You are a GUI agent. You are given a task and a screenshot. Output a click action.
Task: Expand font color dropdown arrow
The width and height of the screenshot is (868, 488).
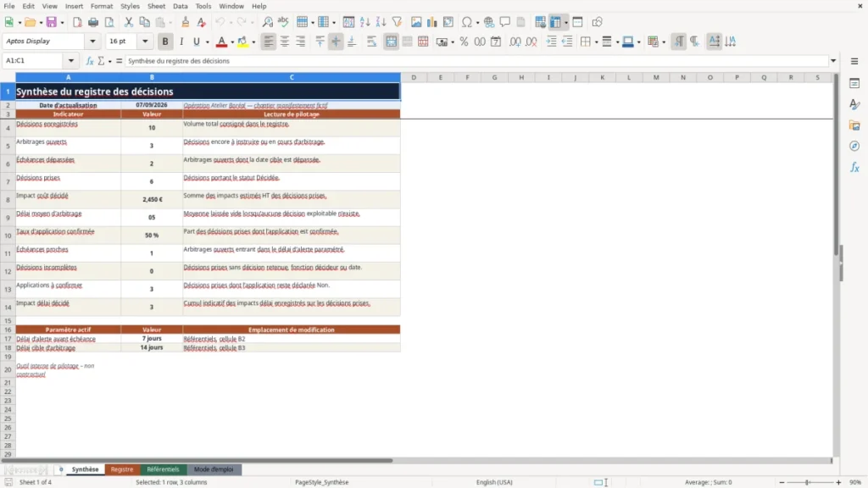coord(232,42)
